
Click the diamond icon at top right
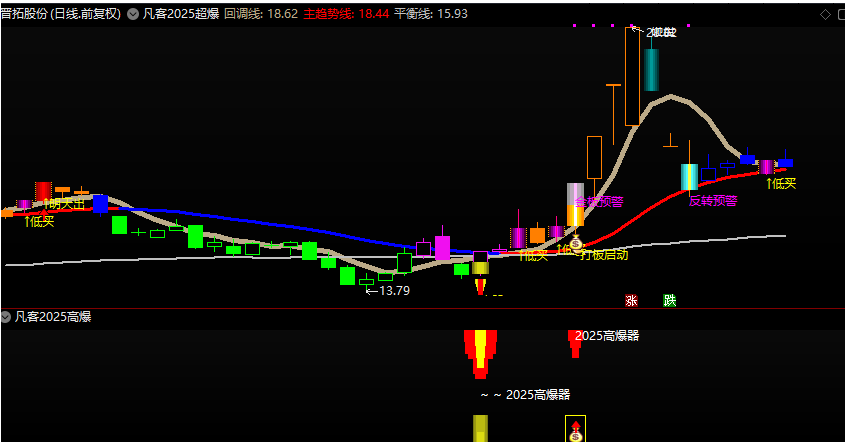coord(825,15)
